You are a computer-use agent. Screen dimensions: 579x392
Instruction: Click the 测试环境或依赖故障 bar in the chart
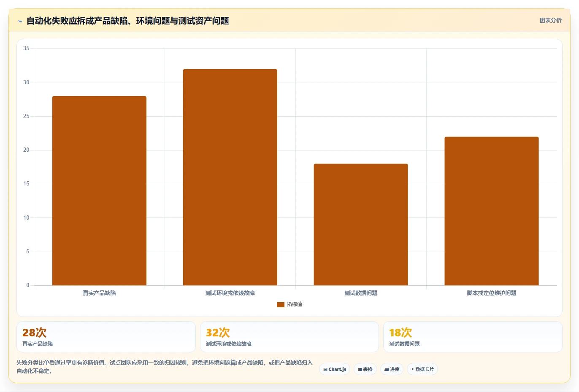(230, 177)
